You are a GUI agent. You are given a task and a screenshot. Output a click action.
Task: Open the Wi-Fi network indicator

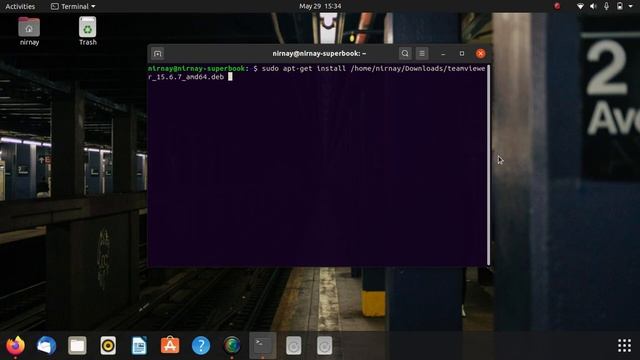coord(580,6)
